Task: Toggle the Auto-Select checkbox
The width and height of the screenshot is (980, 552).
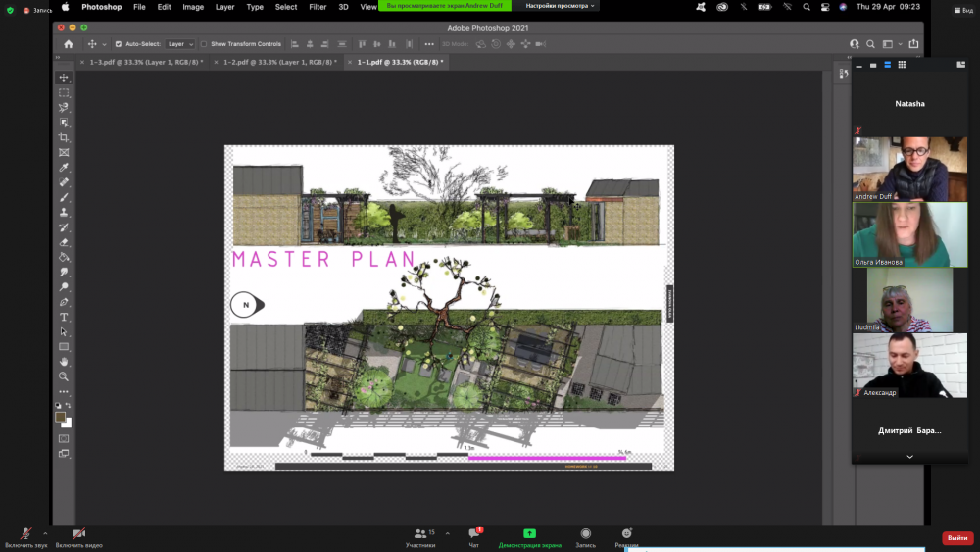Action: [119, 44]
